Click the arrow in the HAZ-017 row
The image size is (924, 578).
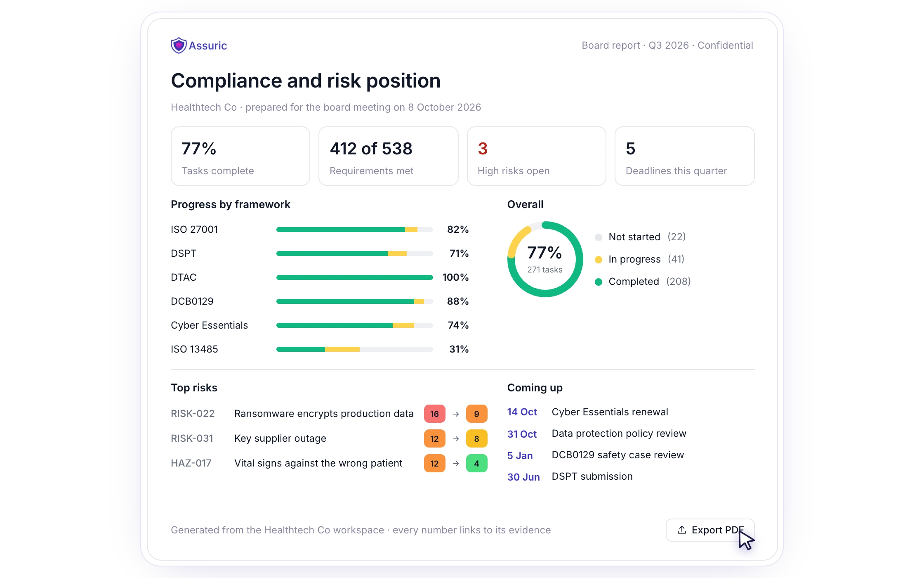(456, 464)
